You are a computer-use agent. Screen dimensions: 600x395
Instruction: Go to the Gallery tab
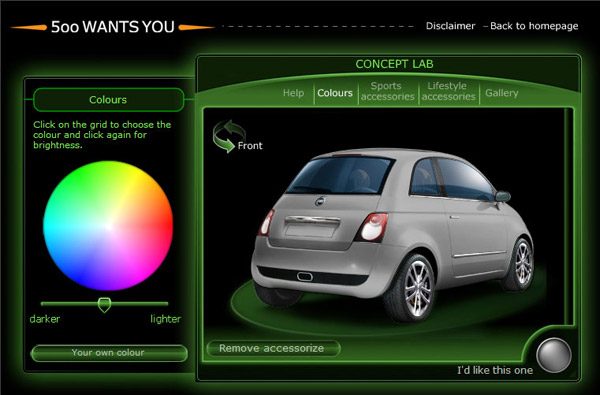[x=502, y=93]
